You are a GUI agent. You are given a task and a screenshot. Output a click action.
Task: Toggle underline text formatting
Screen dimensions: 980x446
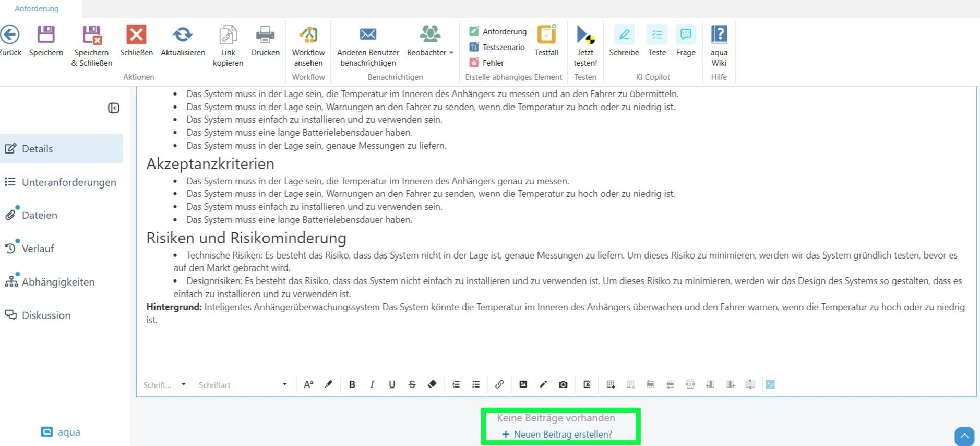[392, 384]
